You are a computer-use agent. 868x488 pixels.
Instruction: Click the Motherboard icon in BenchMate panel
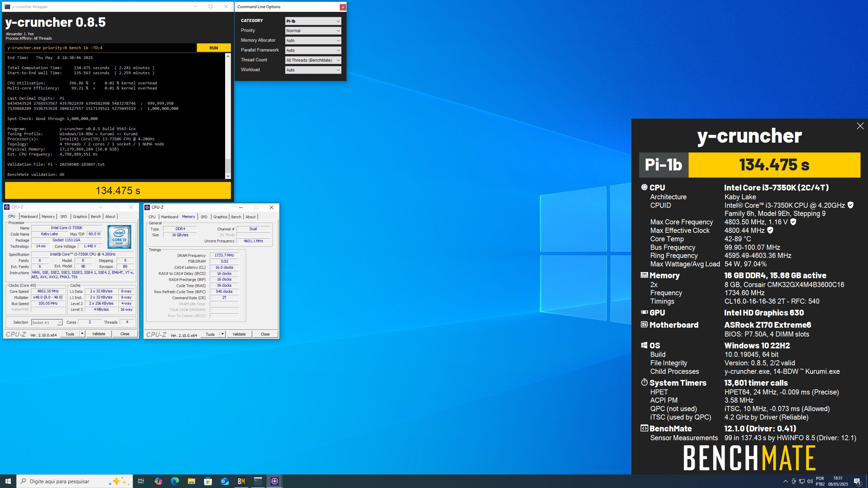[x=644, y=325]
